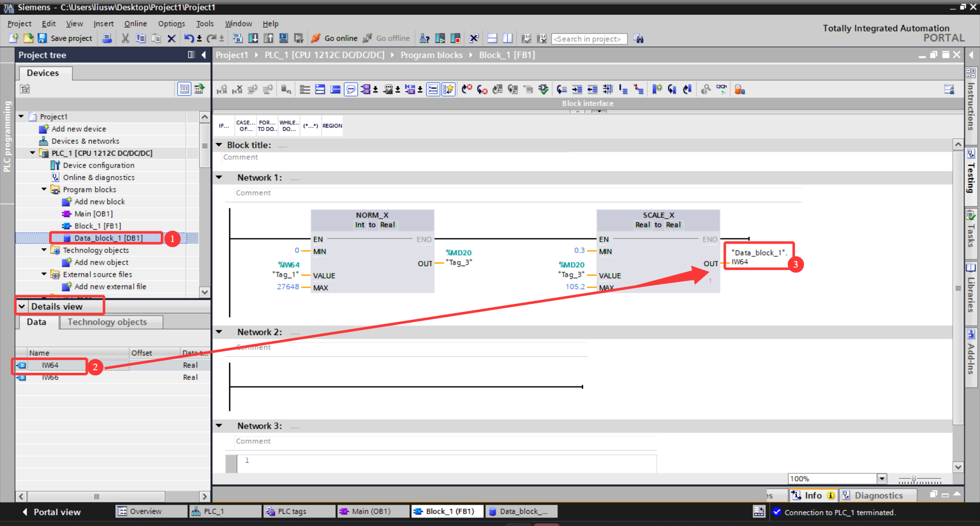
Task: Click the undo arrow icon
Action: [189, 38]
